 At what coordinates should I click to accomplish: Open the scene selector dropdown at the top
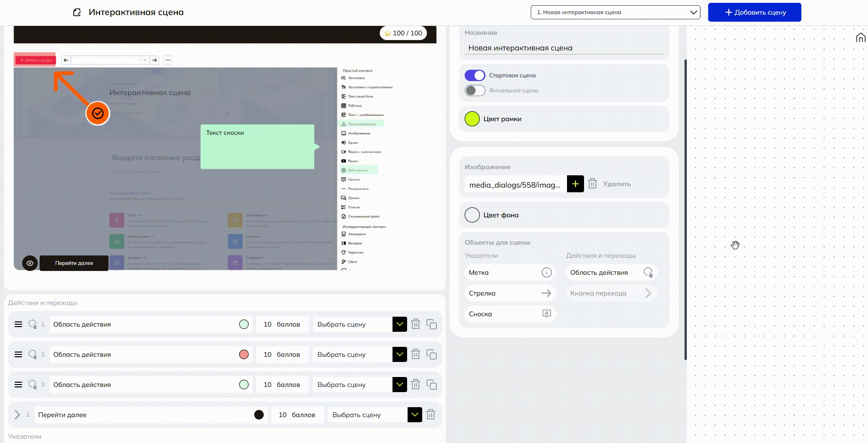point(615,12)
